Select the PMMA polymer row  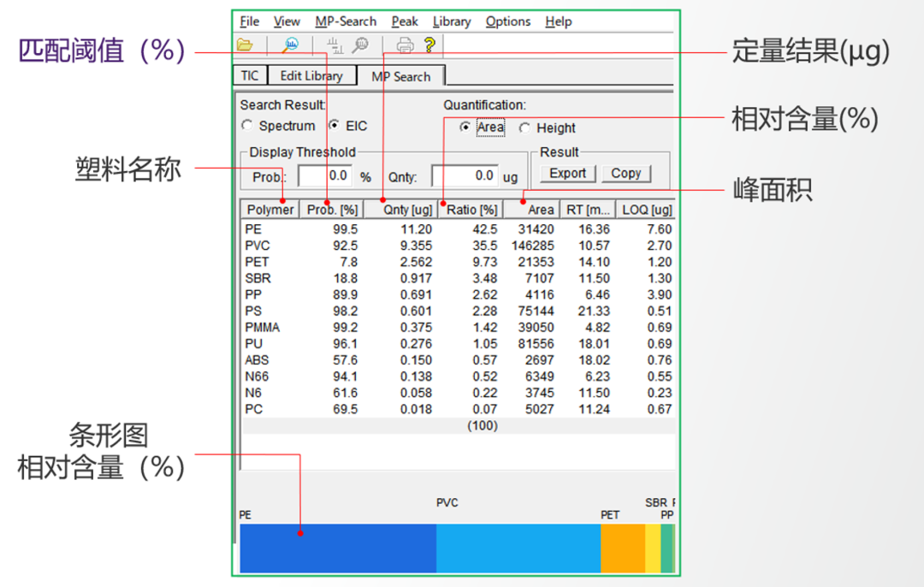coord(459,327)
